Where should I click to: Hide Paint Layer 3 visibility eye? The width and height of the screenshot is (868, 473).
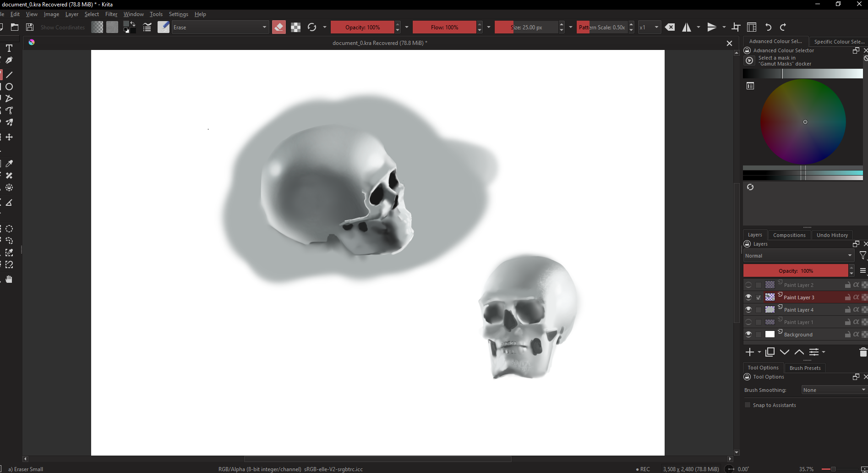point(748,297)
